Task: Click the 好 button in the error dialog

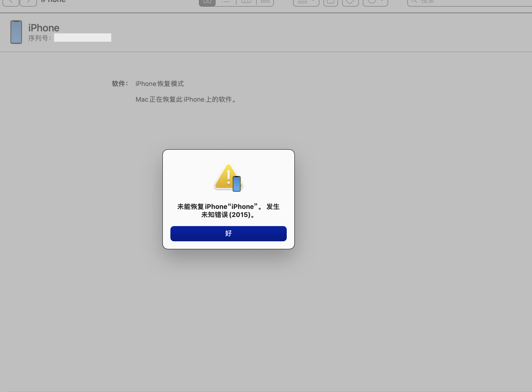Action: click(228, 233)
